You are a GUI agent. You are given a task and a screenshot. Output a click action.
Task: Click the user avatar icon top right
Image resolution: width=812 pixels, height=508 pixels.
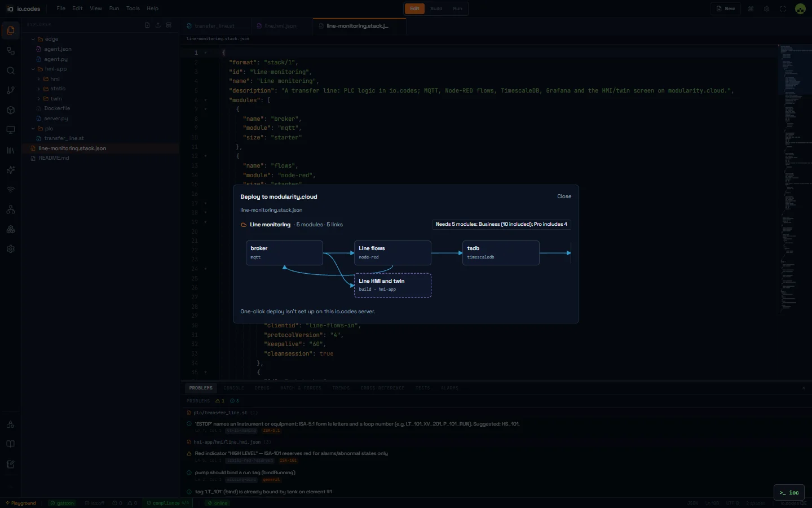(x=800, y=8)
